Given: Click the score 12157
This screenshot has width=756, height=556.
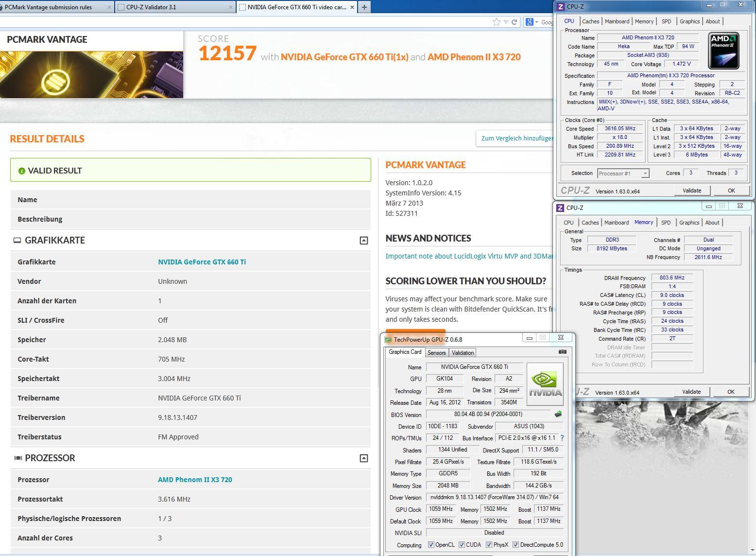Looking at the screenshot, I should [x=227, y=53].
